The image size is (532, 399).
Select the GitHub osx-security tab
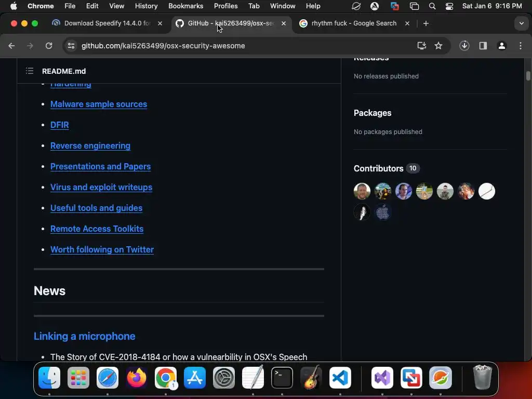[x=231, y=23]
